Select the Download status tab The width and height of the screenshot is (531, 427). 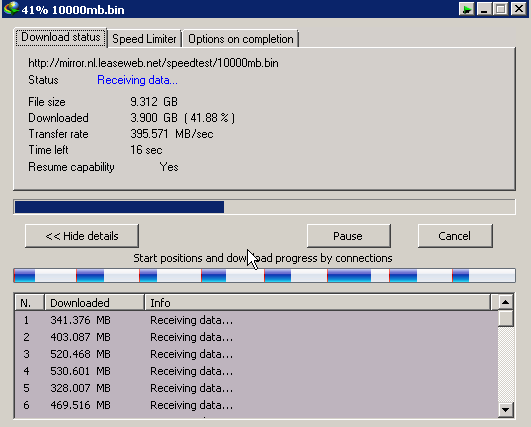click(x=61, y=37)
